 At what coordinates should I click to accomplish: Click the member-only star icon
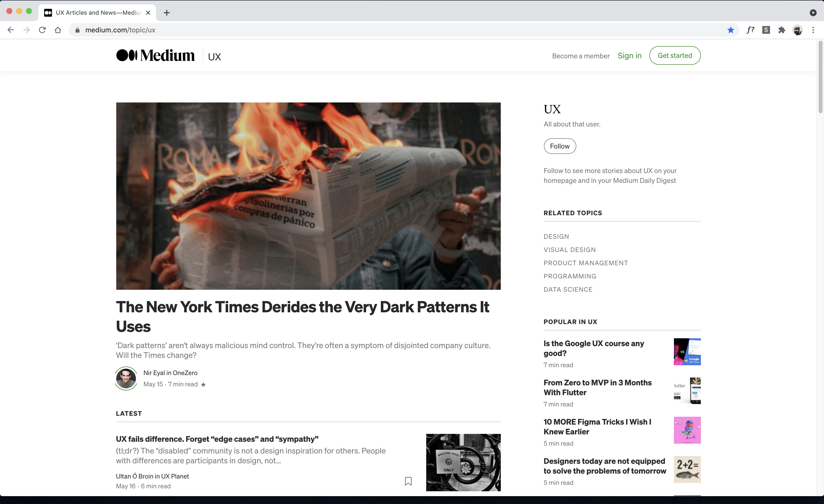(x=203, y=385)
